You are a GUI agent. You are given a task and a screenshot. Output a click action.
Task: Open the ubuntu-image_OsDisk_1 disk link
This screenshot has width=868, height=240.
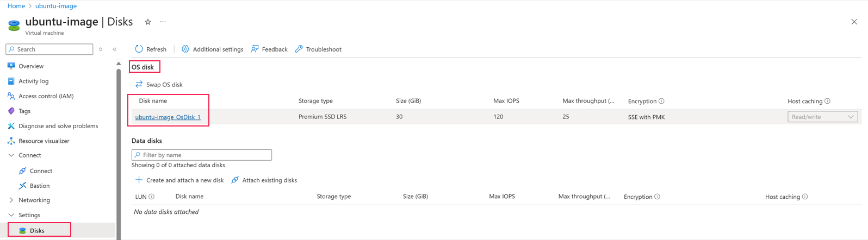[168, 117]
